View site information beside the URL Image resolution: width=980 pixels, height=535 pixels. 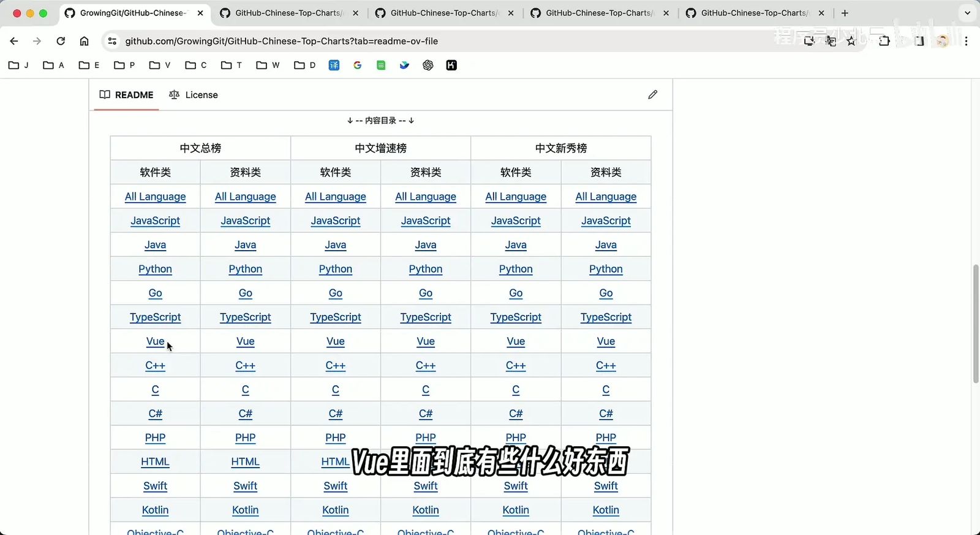[x=112, y=41]
